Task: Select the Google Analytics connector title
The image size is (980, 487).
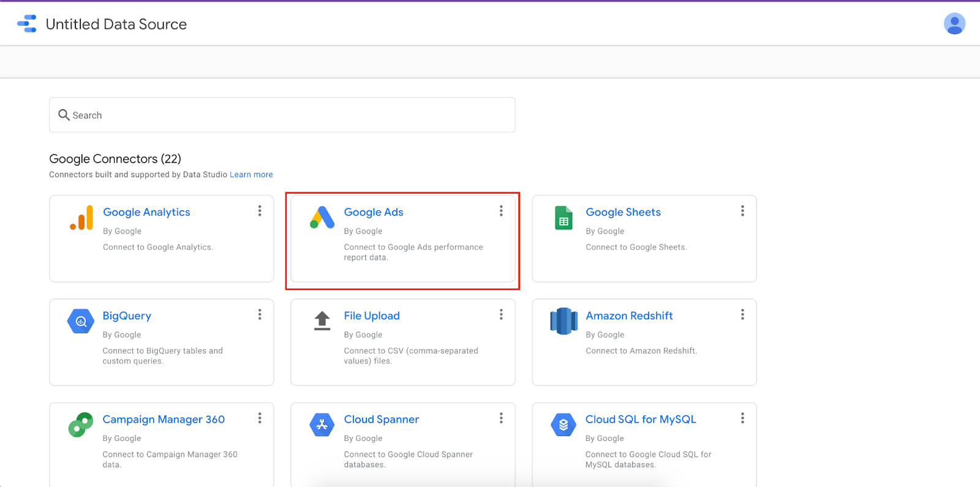Action: tap(146, 212)
